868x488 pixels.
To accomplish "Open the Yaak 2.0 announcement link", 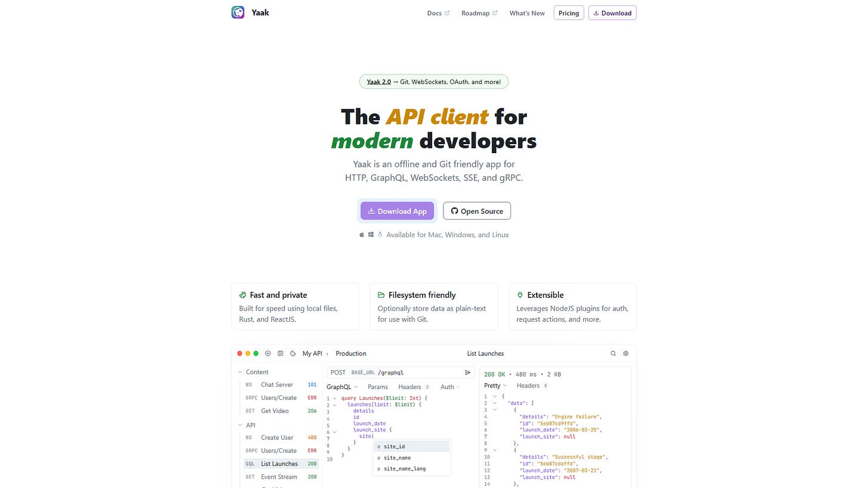I will click(379, 82).
